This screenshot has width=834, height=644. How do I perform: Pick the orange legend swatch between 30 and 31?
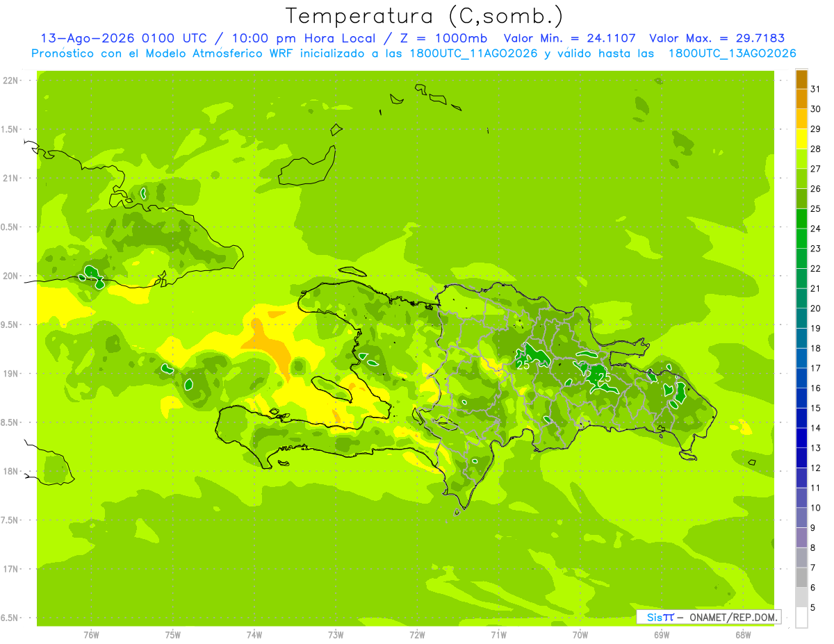(x=801, y=99)
